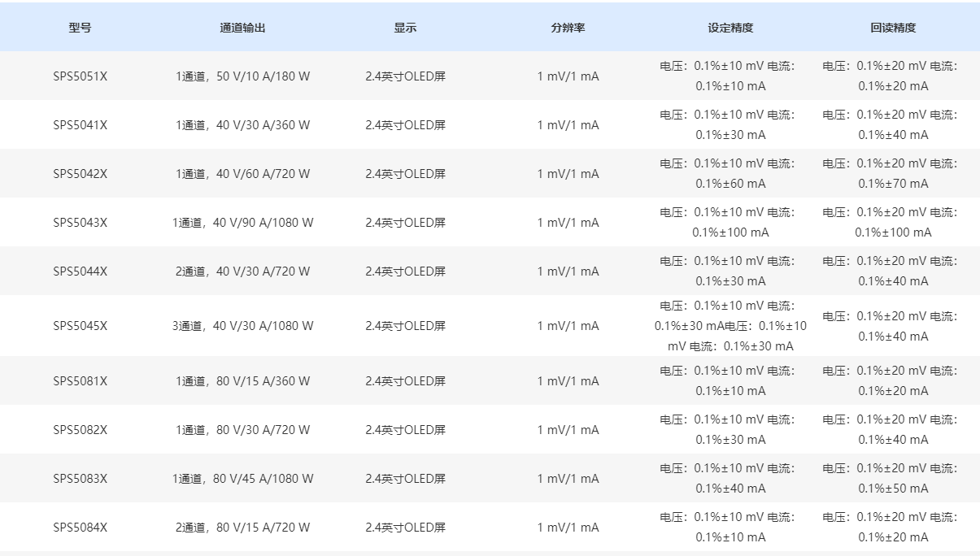Select model cell SPS5042X

[x=80, y=174]
